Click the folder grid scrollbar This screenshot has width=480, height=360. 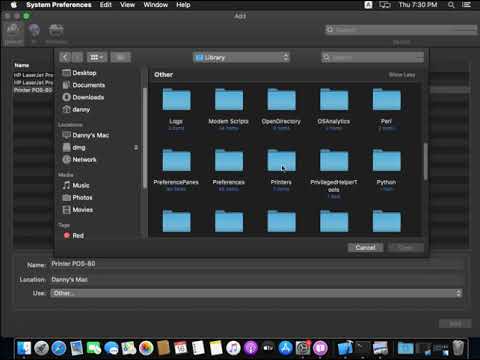(426, 161)
